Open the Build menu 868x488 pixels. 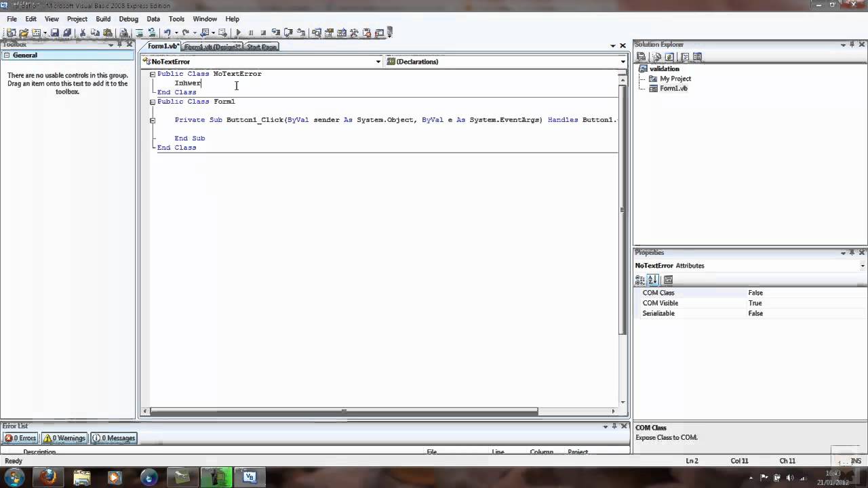click(x=103, y=19)
